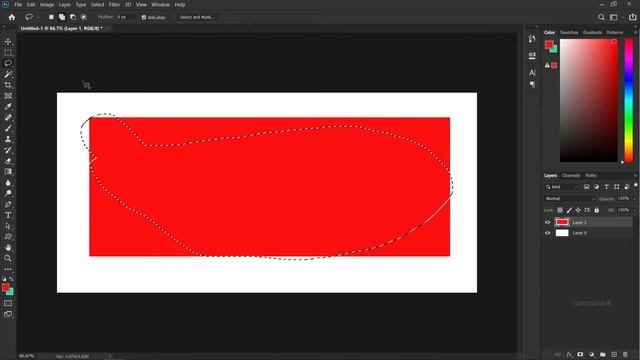
Task: Click the Add Layer Mask button
Action: [x=580, y=354]
